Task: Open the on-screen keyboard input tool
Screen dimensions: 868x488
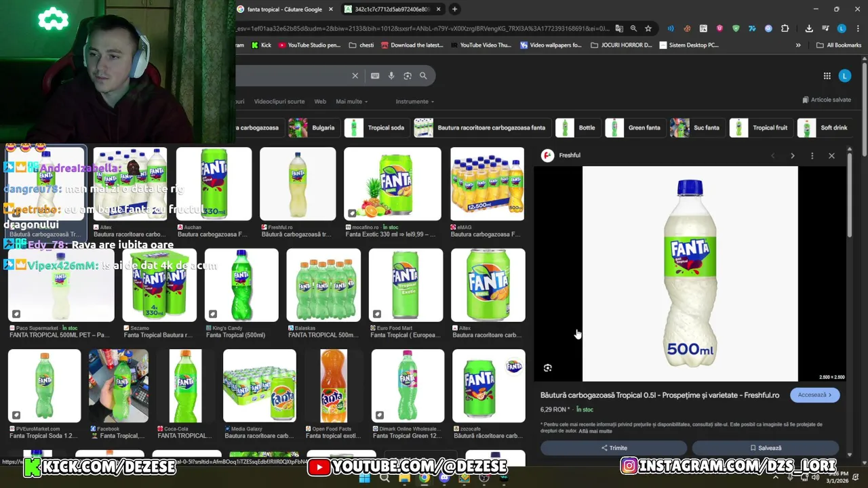Action: 375,76
